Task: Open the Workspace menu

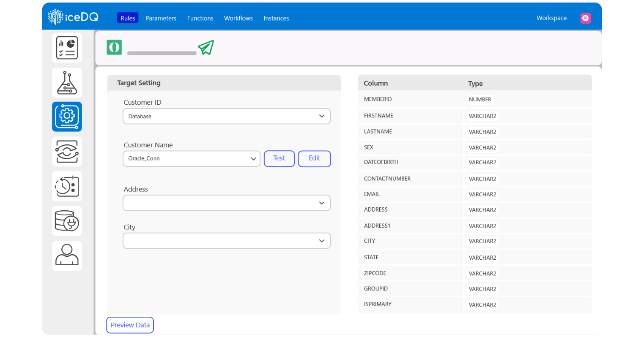Action: click(x=551, y=18)
